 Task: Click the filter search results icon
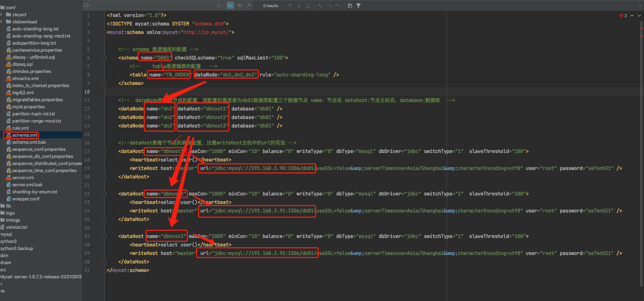tap(358, 6)
